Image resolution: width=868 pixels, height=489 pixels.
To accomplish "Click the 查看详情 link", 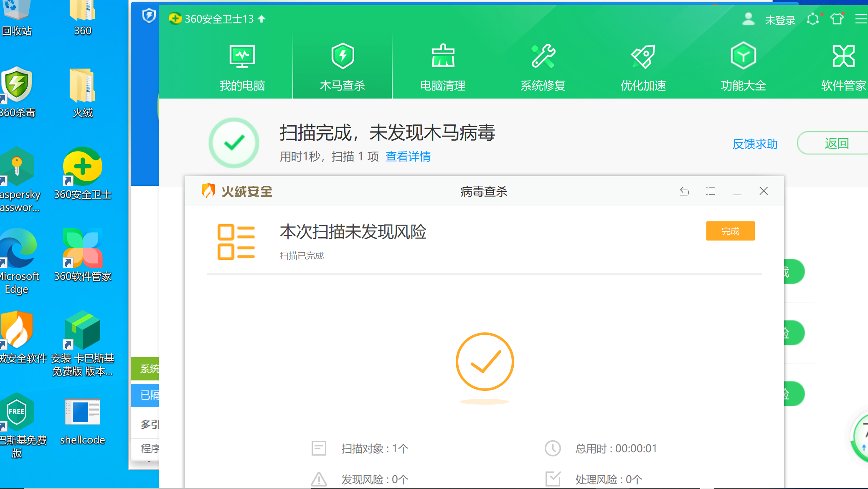I will click(408, 157).
